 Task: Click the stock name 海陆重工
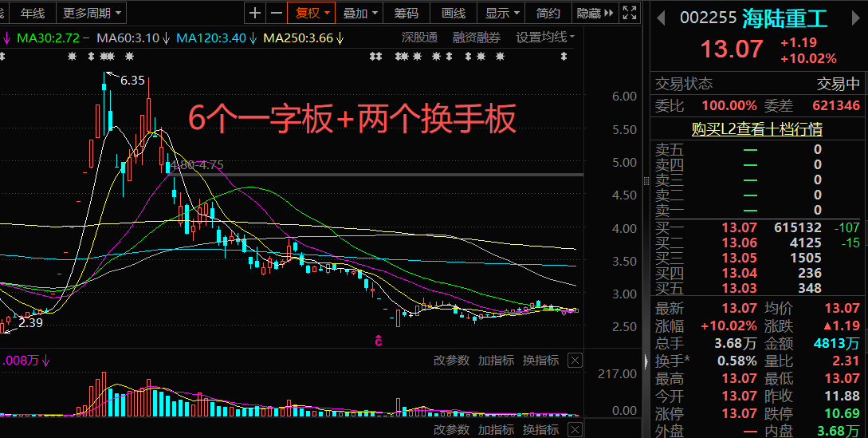pyautogui.click(x=785, y=18)
